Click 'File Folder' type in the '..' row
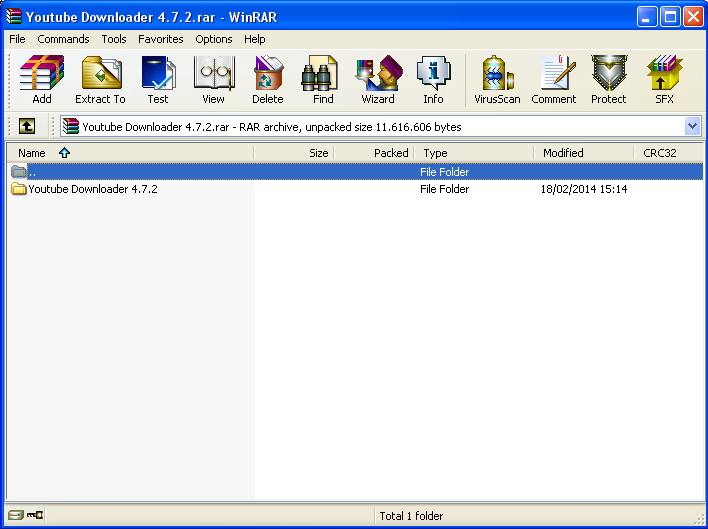Screen dimensions: 708x529 [x=445, y=172]
